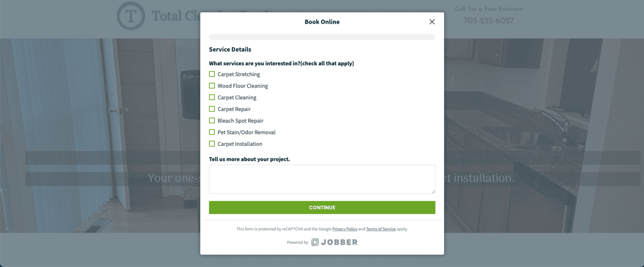Check the Pet Stain/Odor Removal checkbox
This screenshot has height=267, width=644.
pos(212,132)
